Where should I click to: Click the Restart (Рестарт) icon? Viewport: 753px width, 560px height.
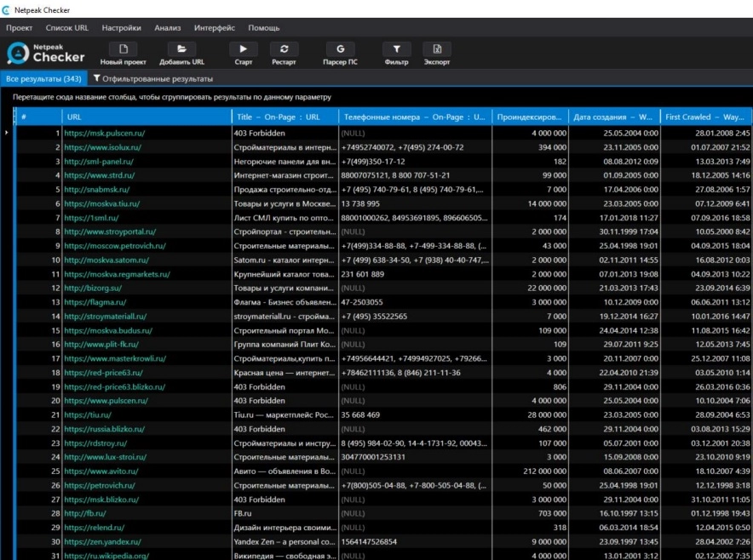coord(284,49)
